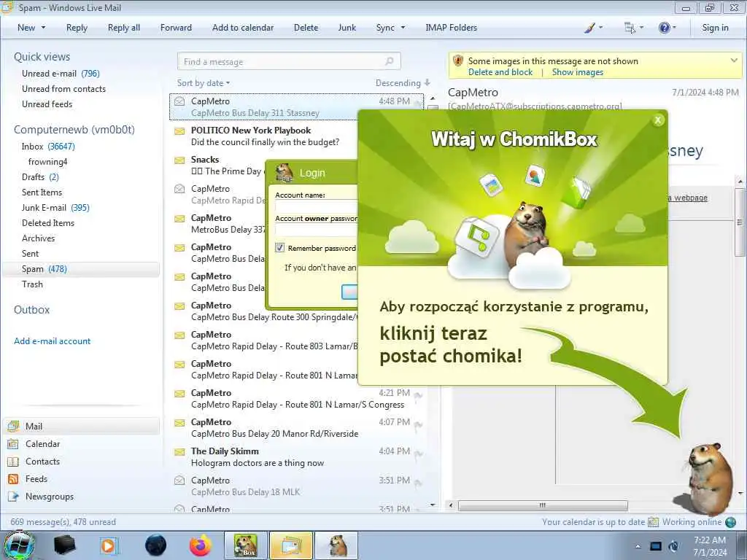Open the Help dropdown arrow

coord(674,28)
